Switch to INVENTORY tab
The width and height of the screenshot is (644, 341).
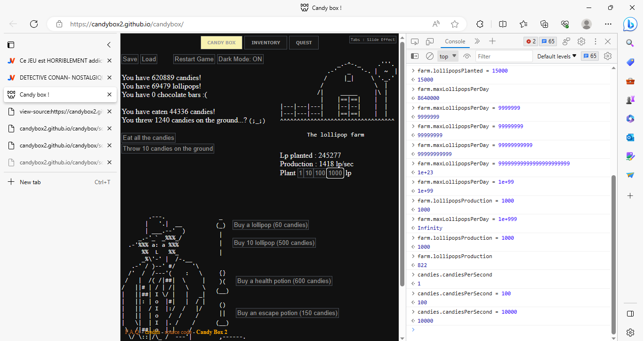(x=266, y=43)
